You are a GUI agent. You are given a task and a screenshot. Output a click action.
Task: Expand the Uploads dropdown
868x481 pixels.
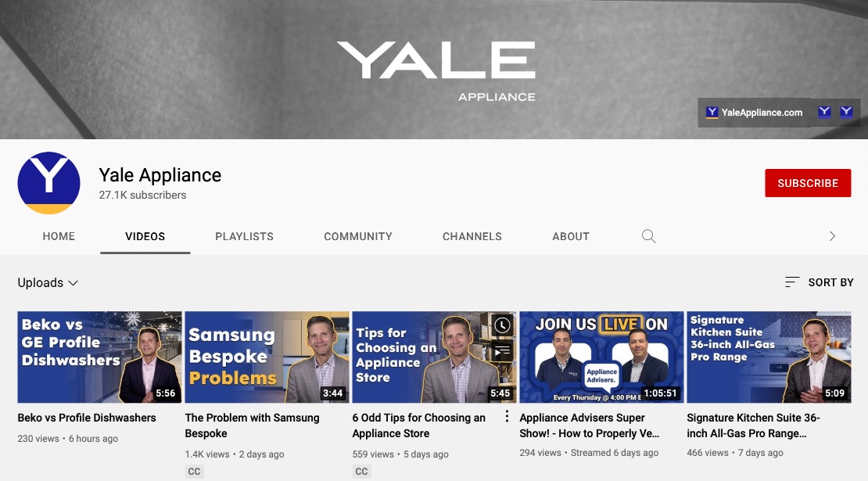[48, 283]
